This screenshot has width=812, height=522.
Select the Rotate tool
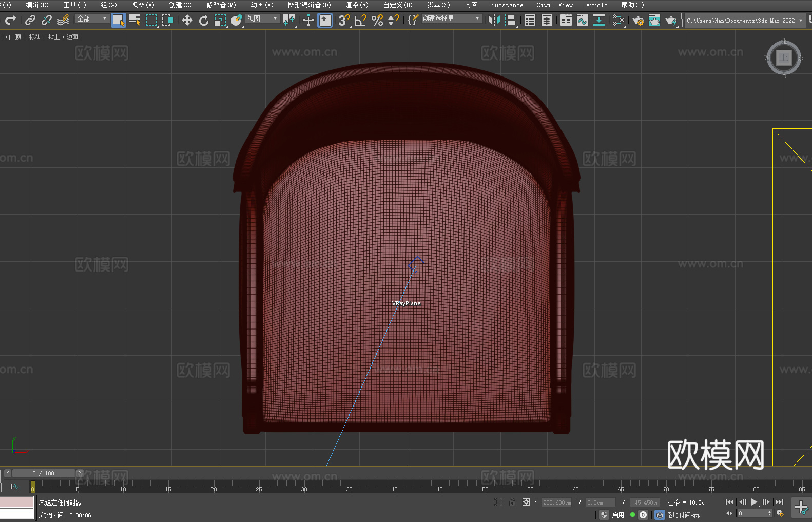(204, 20)
